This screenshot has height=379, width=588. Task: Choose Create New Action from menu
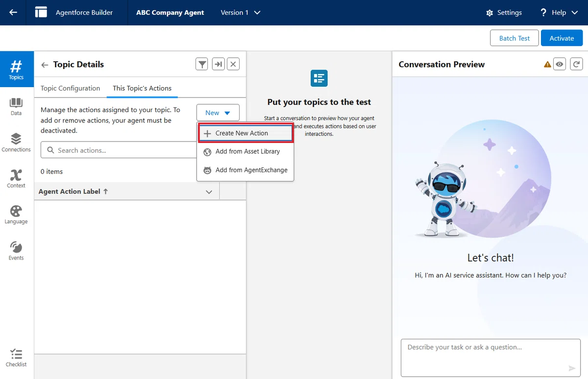click(245, 133)
